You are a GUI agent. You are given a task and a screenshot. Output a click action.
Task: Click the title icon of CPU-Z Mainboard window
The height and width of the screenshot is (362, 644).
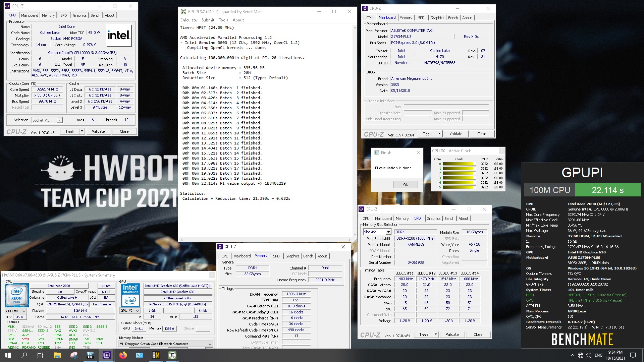365,8
